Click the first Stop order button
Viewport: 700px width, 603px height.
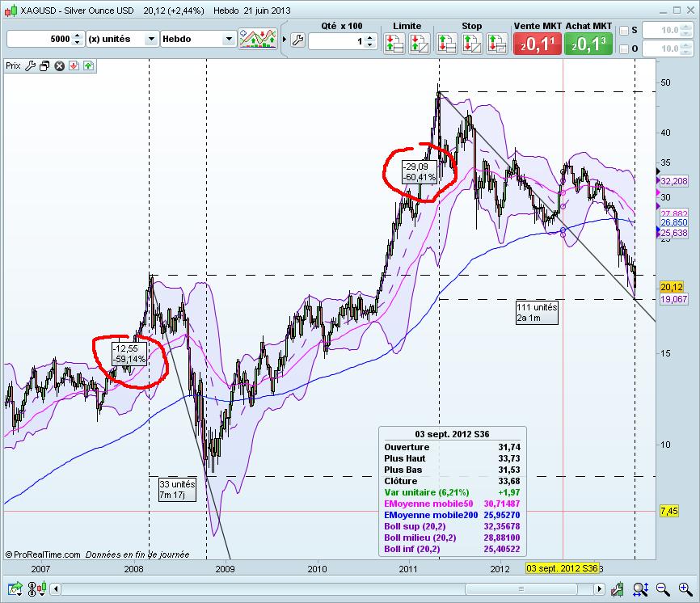tap(447, 44)
